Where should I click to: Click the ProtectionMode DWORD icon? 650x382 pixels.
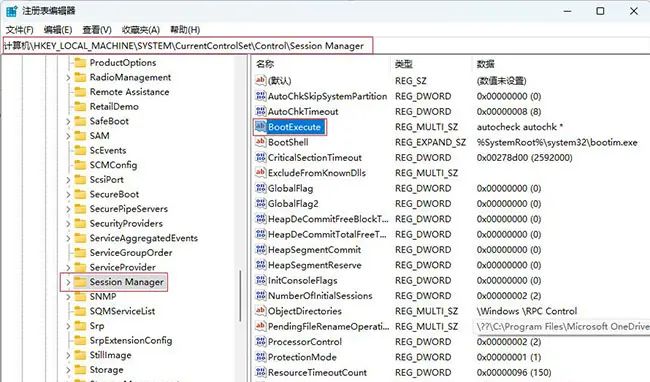(x=260, y=357)
